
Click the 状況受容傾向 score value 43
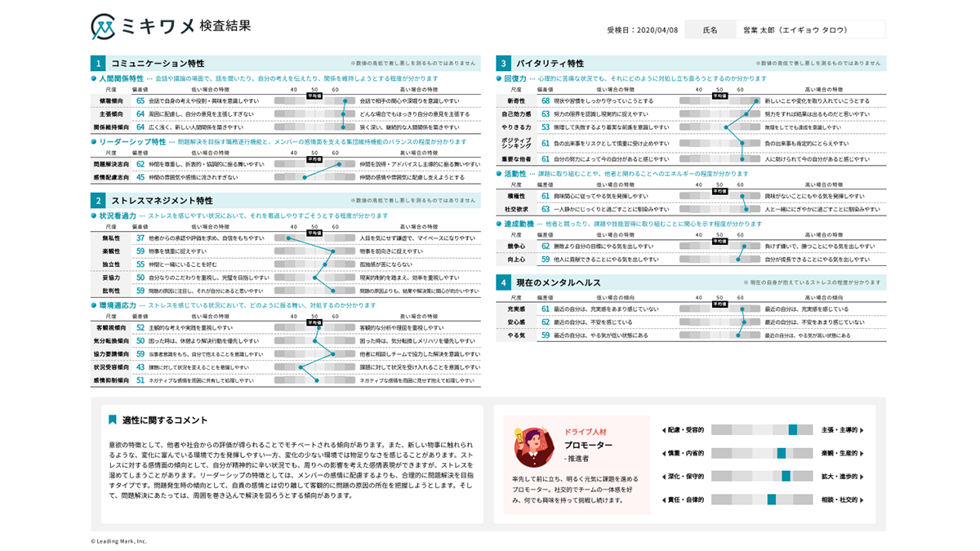click(140, 367)
